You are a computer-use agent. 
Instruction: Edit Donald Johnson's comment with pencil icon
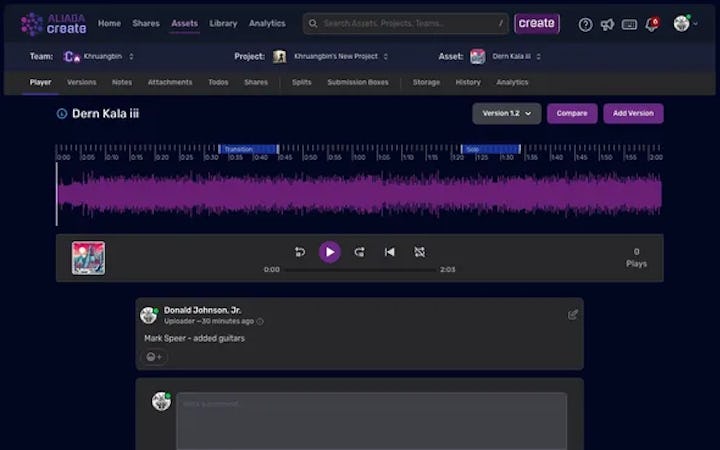573,315
